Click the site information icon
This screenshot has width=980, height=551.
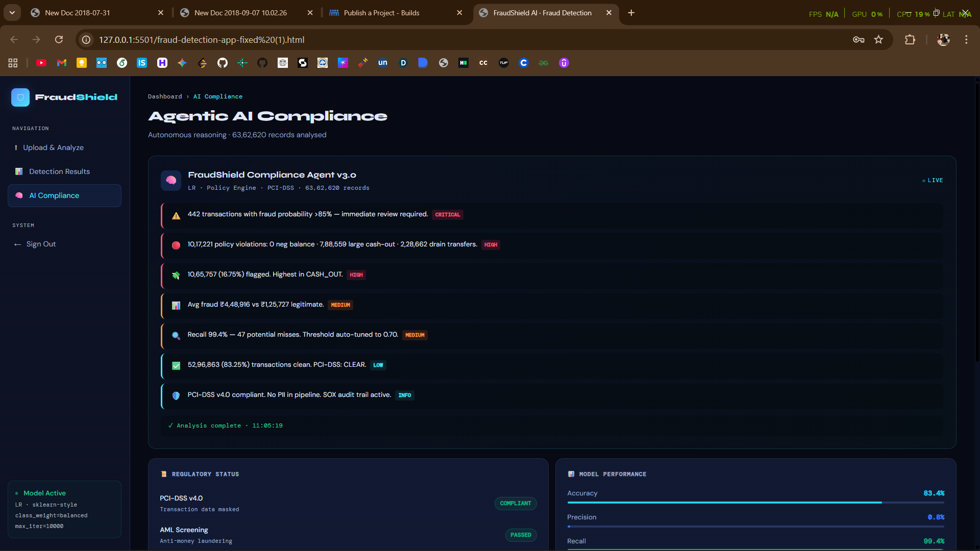click(x=87, y=40)
